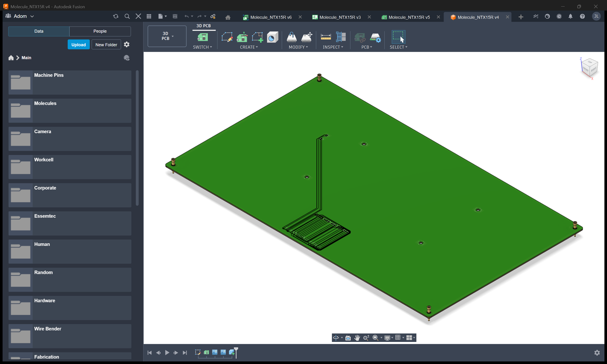Open the 3D PCB workspace dropdown

(167, 36)
